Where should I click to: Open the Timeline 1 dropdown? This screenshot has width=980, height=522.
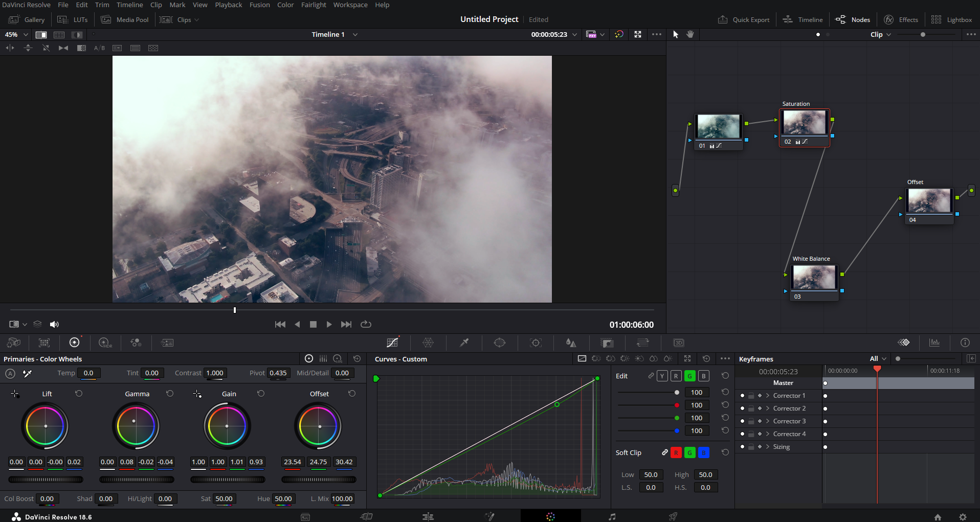(355, 34)
